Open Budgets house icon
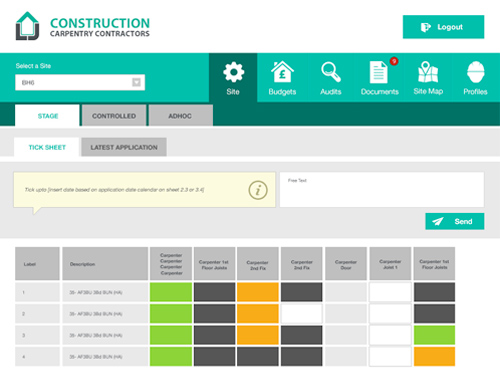This screenshot has width=500, height=375. pos(282,72)
